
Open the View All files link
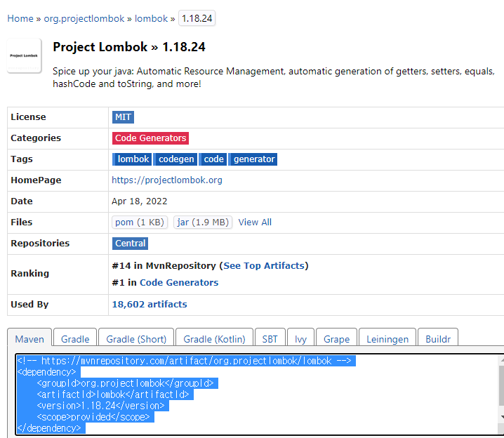[255, 222]
